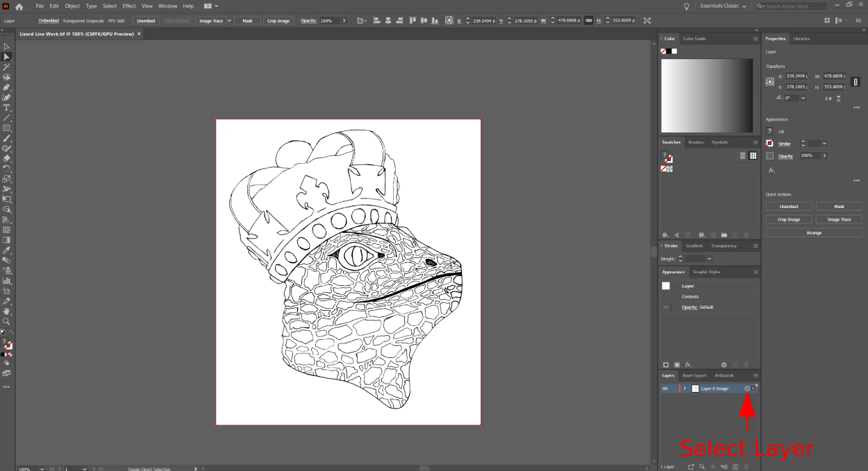
Task: Activate the Zoom tool
Action: (x=7, y=322)
